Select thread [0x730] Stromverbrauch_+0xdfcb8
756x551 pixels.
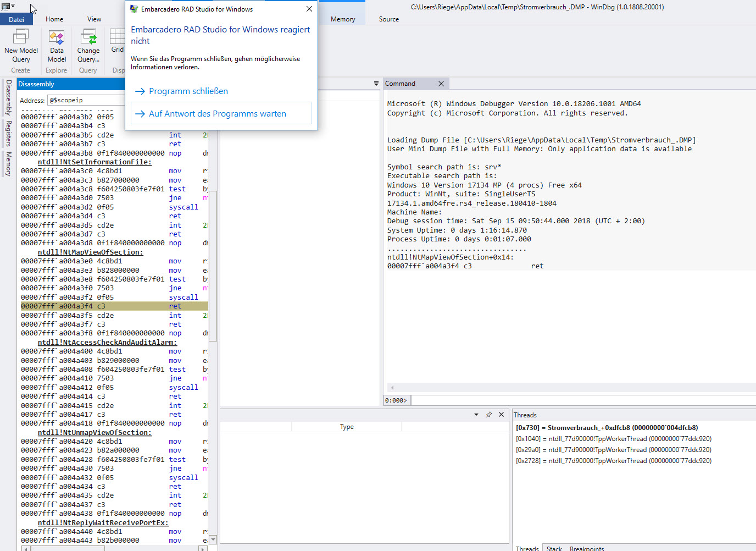pyautogui.click(x=607, y=428)
